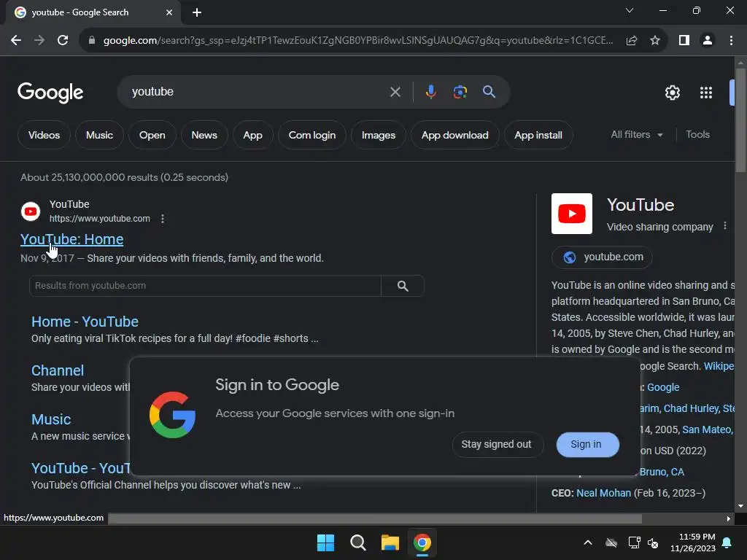Click the horizontal scrollbar thumb
Image resolution: width=747 pixels, height=560 pixels.
(375, 518)
